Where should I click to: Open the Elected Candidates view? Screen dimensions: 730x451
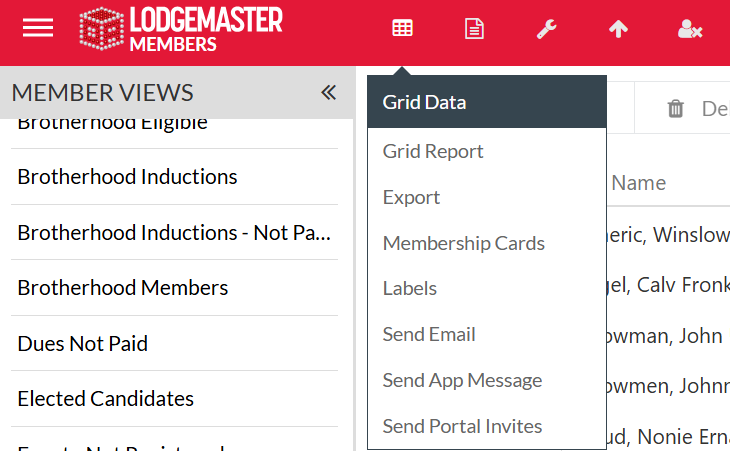(x=105, y=399)
